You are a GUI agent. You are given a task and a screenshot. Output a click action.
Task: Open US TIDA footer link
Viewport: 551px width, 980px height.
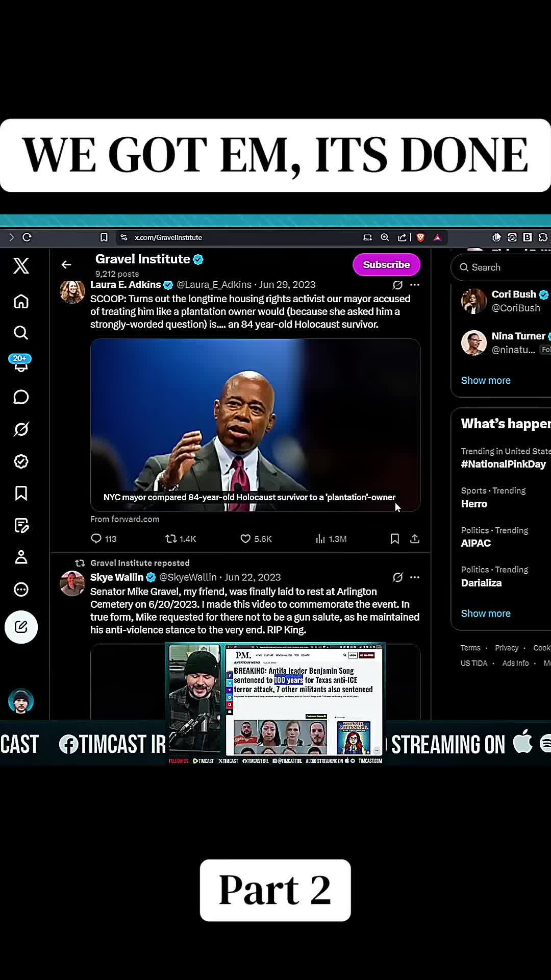coord(474,663)
